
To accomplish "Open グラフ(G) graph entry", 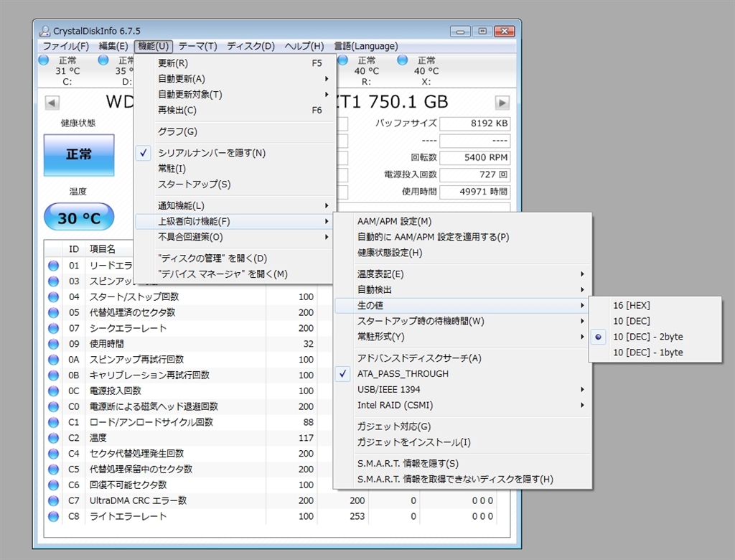I will [235, 131].
